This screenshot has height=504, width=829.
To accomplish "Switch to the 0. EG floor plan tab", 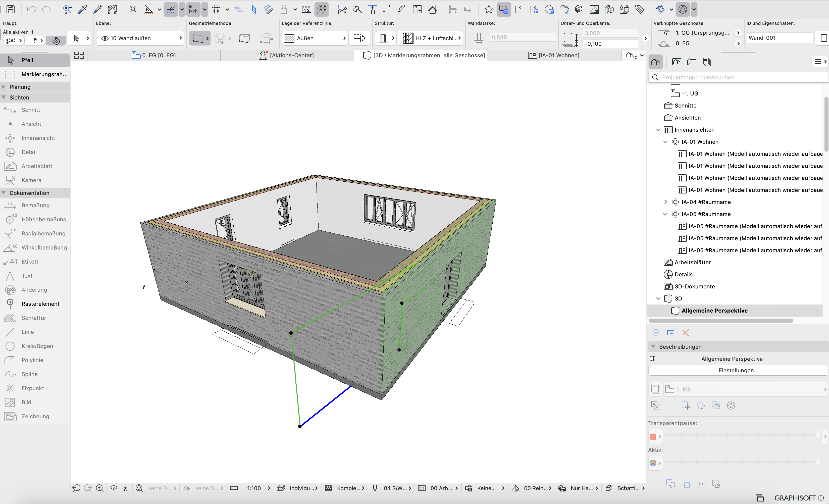I will point(154,56).
